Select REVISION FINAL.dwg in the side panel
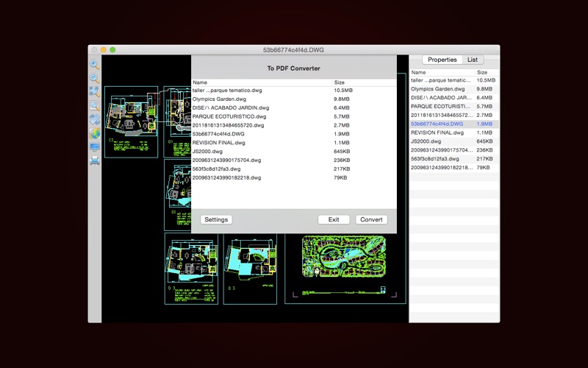The height and width of the screenshot is (368, 588). tap(454, 132)
